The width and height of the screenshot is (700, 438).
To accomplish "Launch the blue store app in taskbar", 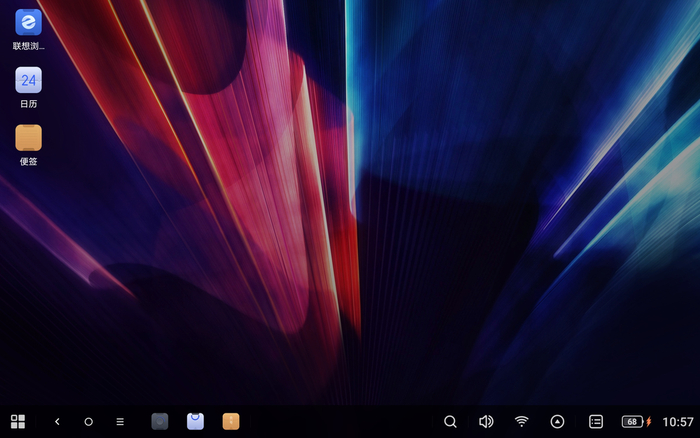I will pos(195,422).
